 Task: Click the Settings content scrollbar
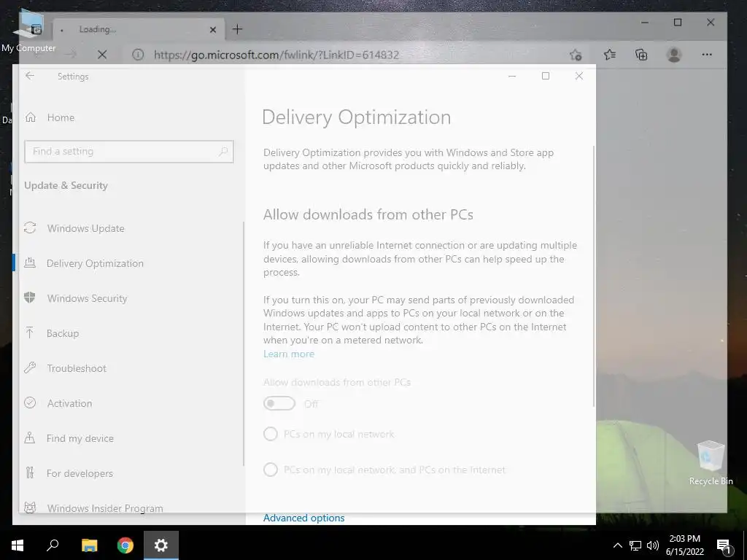point(594,276)
